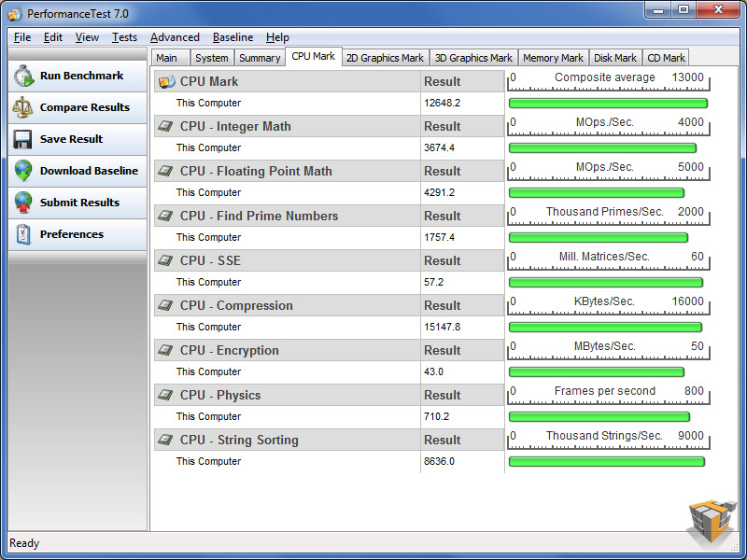Screen dimensions: 747x560
Task: Start the test via Run Benchmark label
Action: point(81,76)
